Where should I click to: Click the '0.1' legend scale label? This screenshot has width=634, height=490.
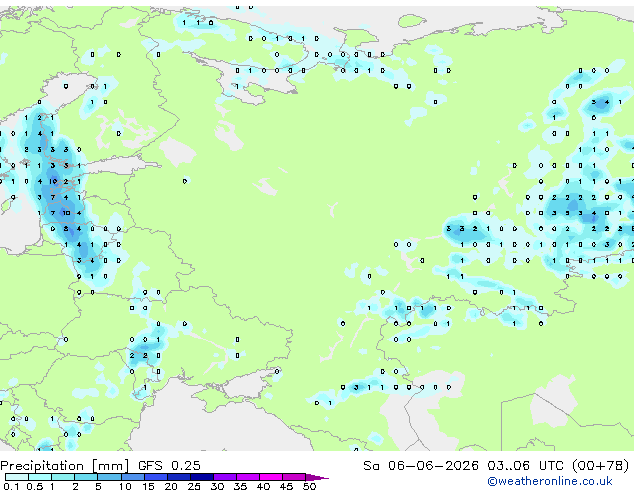[11, 486]
